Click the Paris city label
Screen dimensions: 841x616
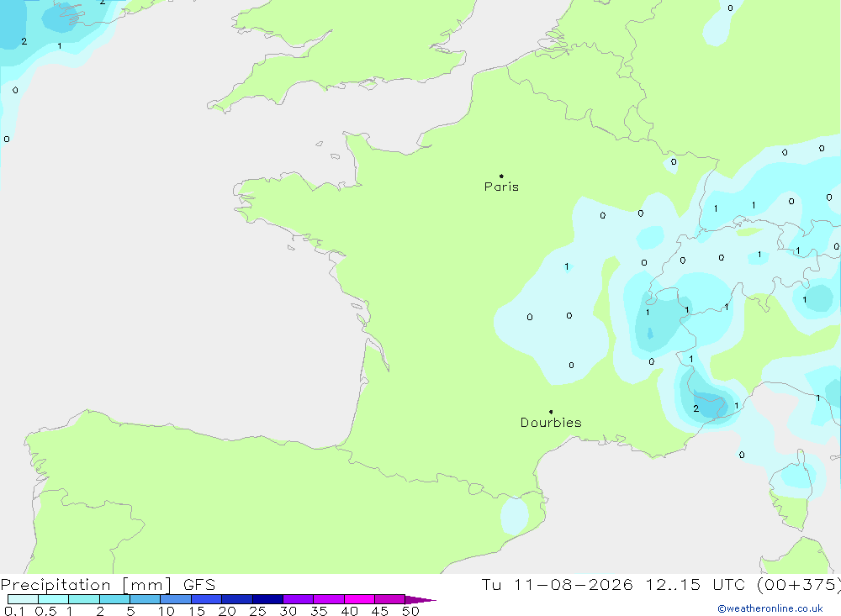[x=501, y=187]
